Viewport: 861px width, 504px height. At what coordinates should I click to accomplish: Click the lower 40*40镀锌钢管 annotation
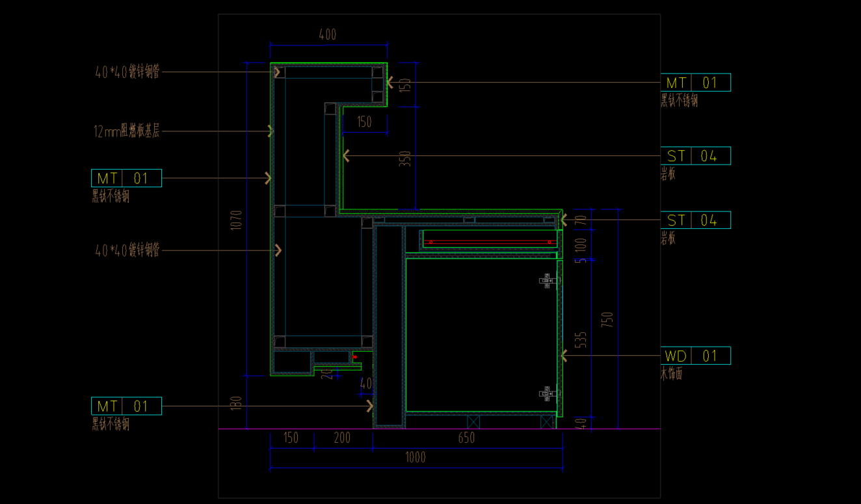click(x=127, y=250)
